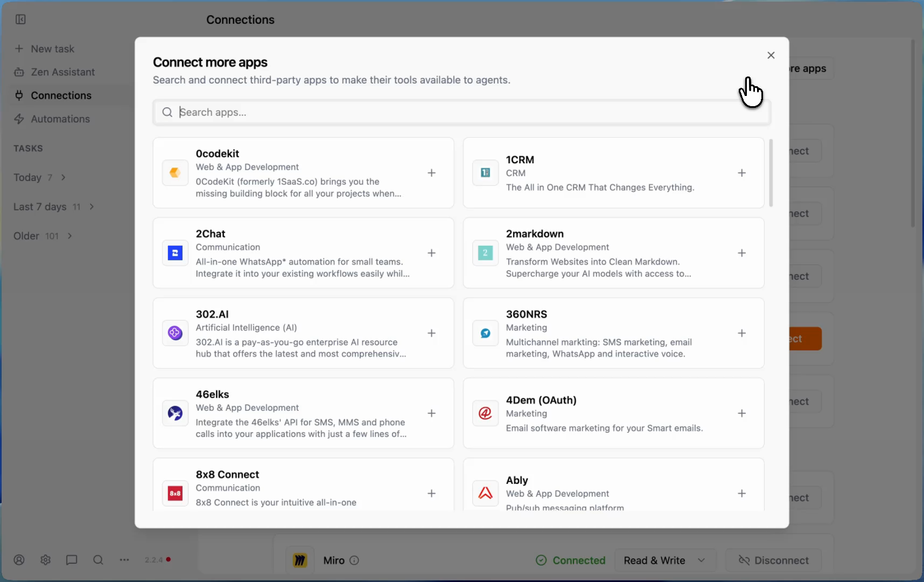
Task: Click the 8x8 Connect logo icon
Action: (x=175, y=493)
